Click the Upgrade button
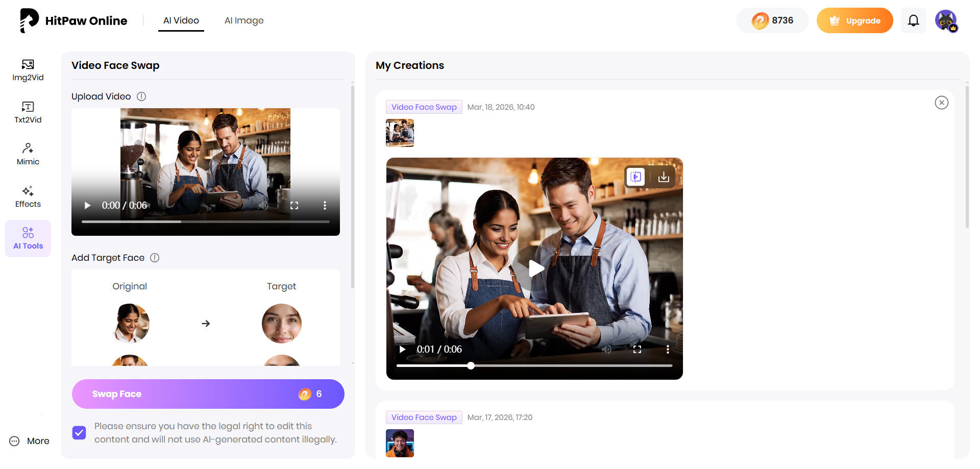 click(855, 20)
